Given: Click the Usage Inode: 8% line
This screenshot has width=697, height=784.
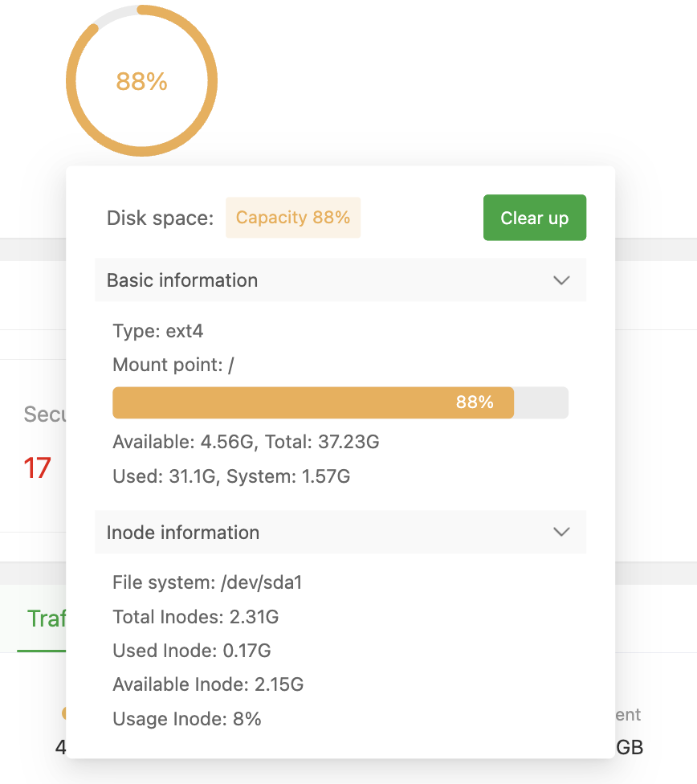Looking at the screenshot, I should (187, 719).
